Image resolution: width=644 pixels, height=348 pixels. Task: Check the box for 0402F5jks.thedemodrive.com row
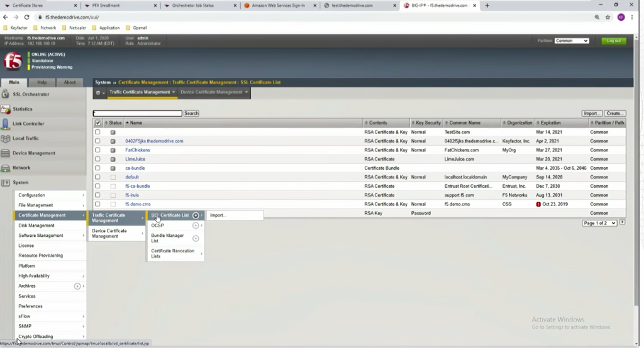point(97,141)
